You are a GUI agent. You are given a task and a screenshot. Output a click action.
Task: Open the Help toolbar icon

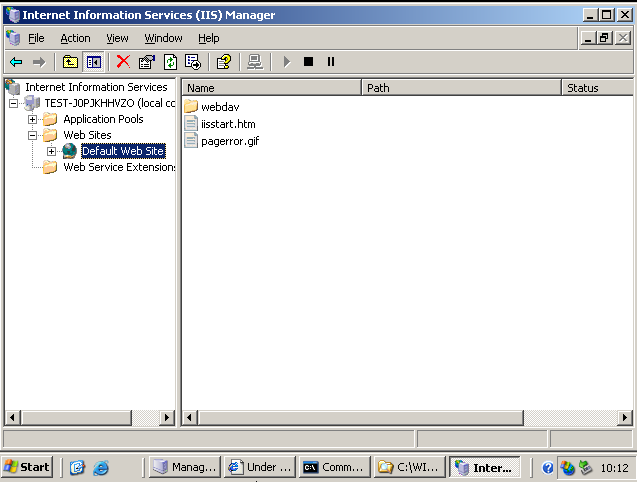[224, 62]
